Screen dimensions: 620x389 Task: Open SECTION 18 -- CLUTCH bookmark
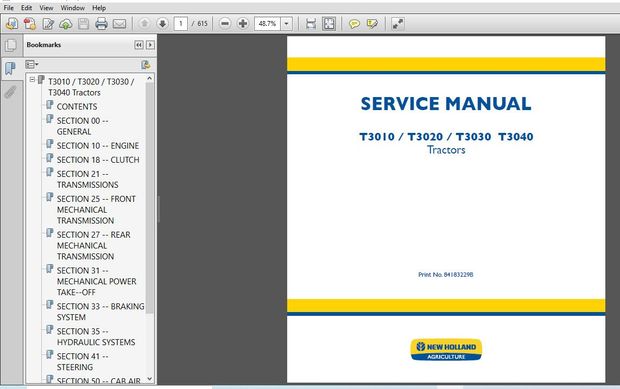[x=98, y=160]
